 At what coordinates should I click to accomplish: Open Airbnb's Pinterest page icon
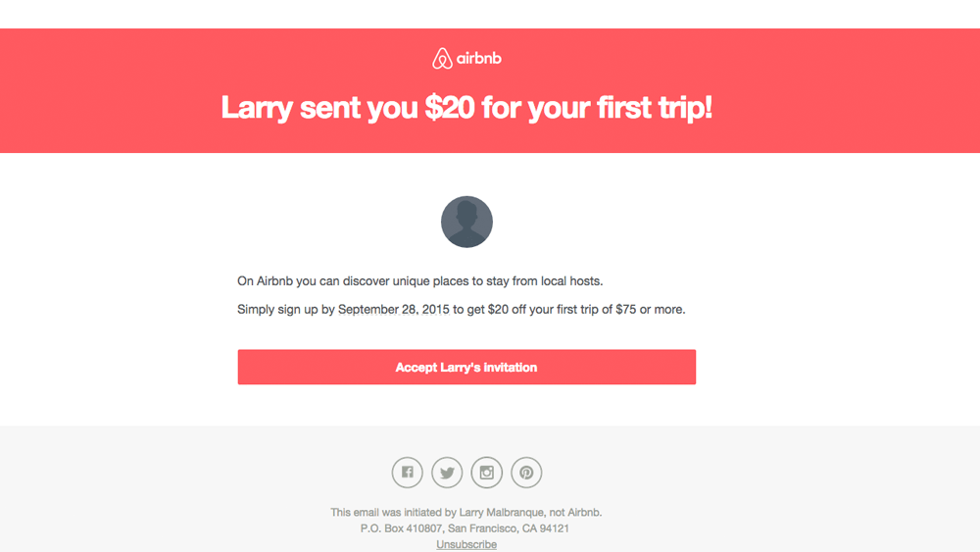point(526,473)
